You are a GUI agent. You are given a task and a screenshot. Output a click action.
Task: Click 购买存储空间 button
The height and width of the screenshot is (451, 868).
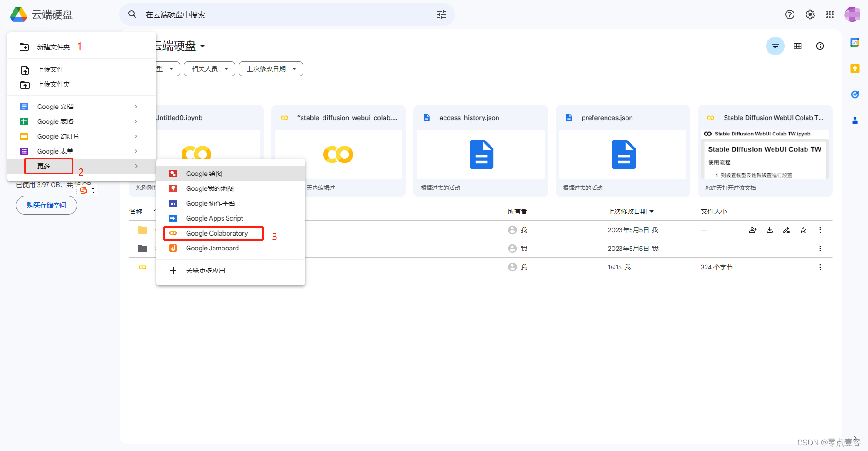(x=47, y=205)
